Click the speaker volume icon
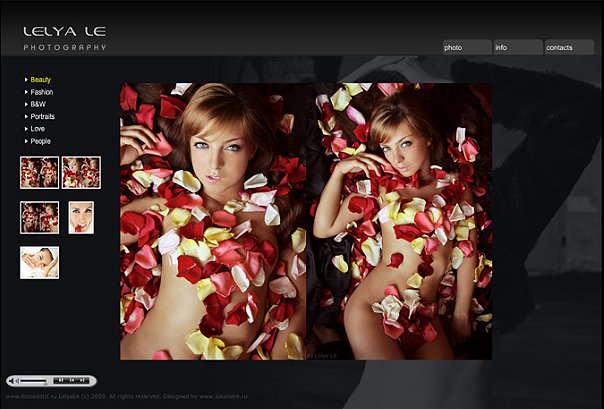 (x=13, y=381)
